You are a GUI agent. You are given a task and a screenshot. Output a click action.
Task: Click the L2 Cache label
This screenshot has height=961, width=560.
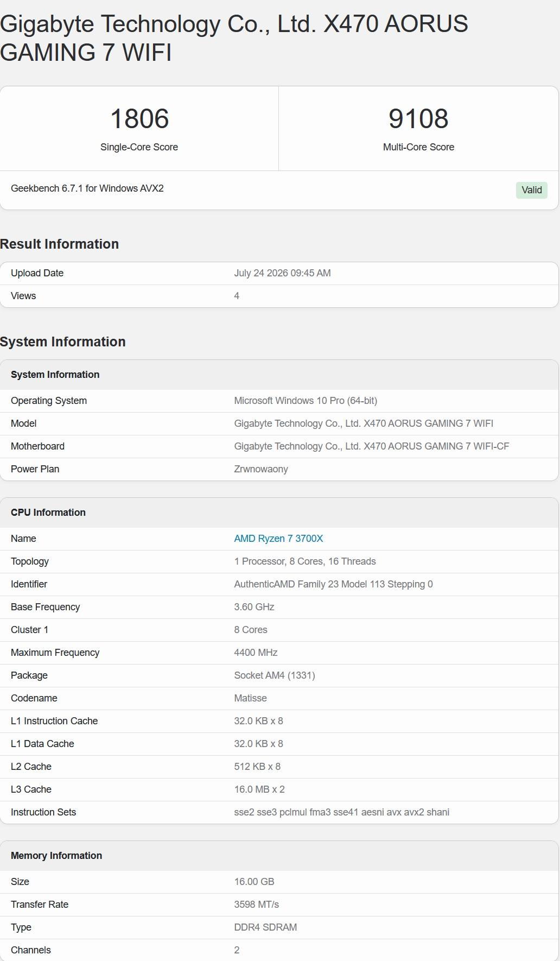(x=31, y=767)
